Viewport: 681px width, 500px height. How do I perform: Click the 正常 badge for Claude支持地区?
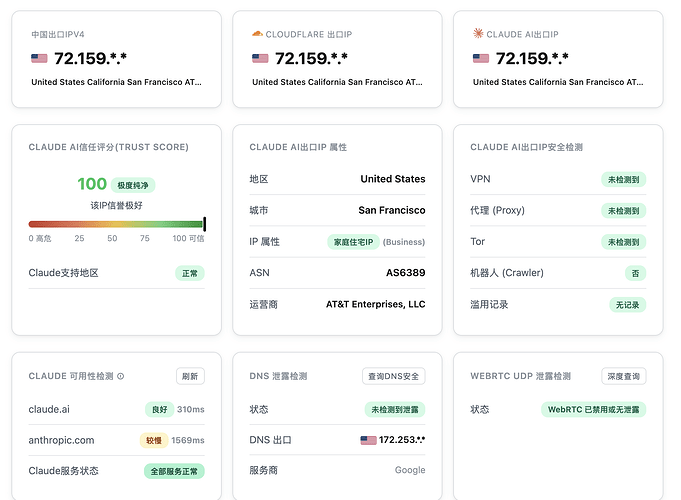coord(190,273)
